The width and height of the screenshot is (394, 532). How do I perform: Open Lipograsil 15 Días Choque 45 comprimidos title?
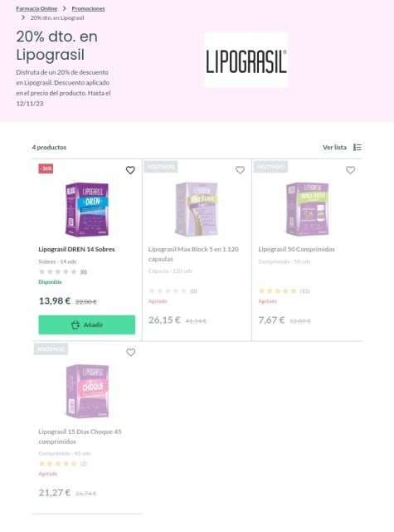pyautogui.click(x=80, y=437)
